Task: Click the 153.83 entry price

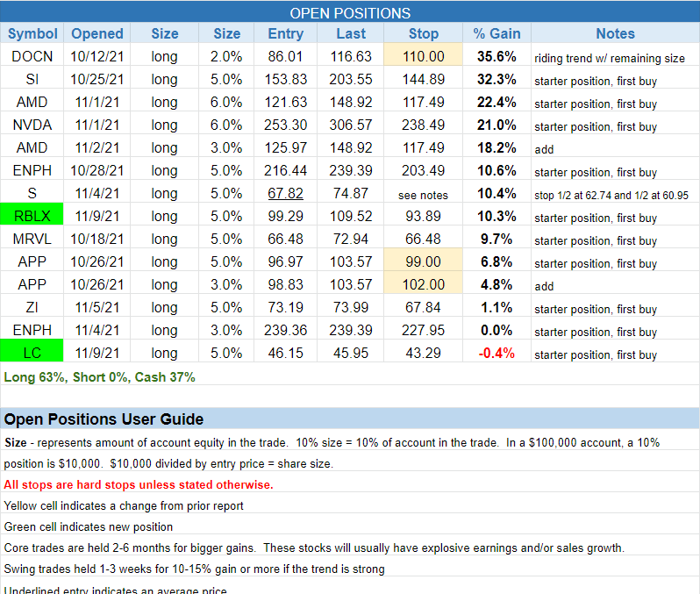Action: coord(285,79)
